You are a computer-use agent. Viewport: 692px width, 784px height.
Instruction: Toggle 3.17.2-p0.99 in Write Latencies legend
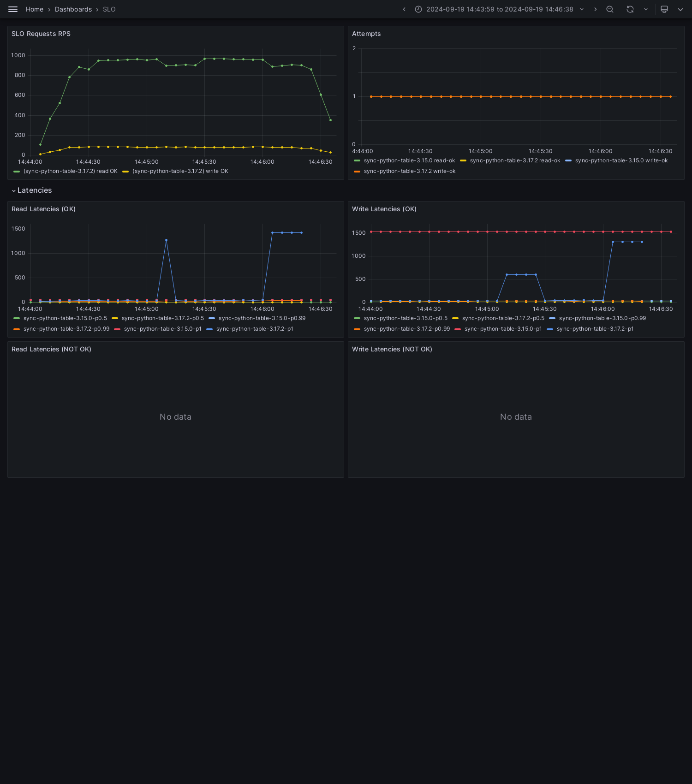tap(407, 329)
